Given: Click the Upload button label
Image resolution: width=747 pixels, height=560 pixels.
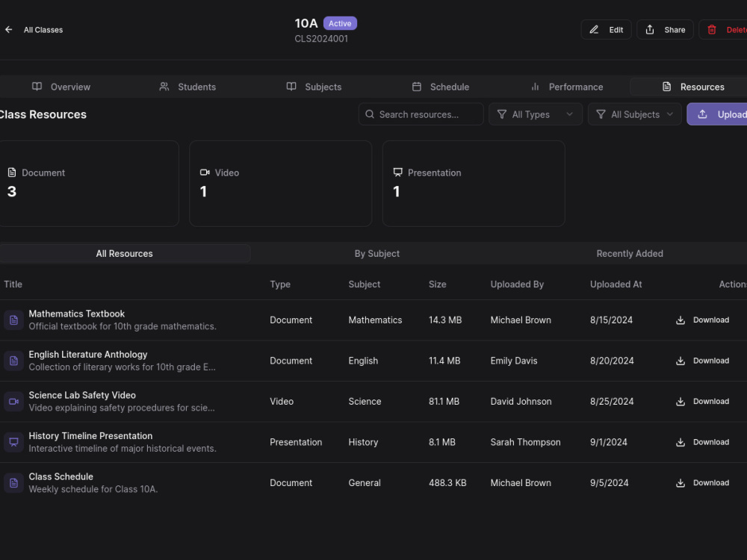Looking at the screenshot, I should 732,114.
